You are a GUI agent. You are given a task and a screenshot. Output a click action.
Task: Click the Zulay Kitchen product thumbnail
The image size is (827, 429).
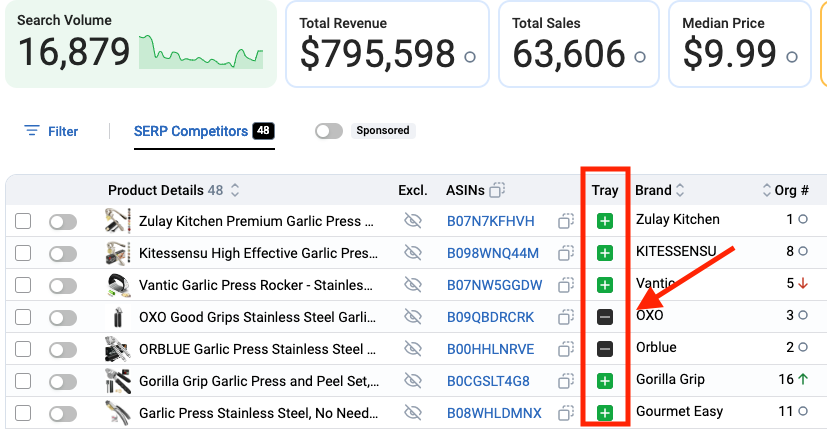118,221
